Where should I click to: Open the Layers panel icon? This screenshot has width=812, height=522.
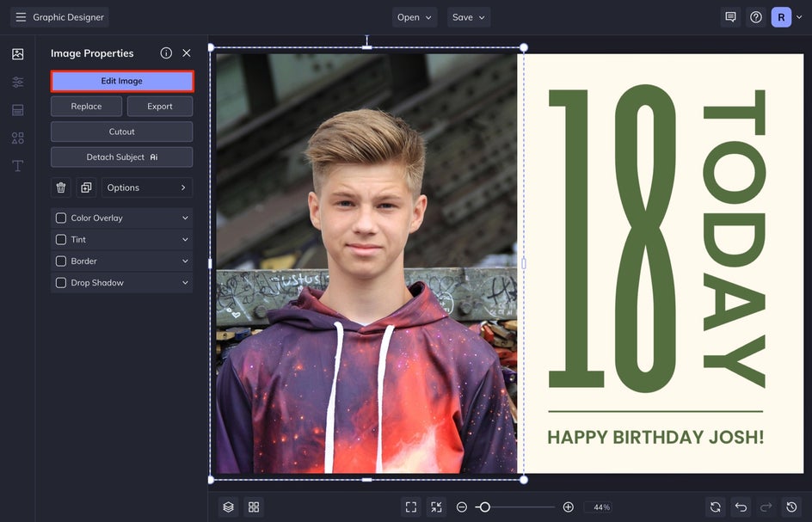coord(228,507)
